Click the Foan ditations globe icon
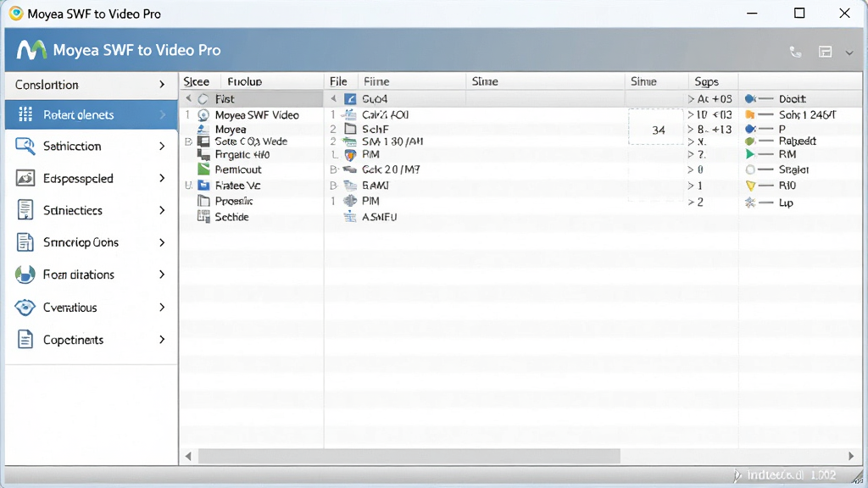 coord(25,274)
